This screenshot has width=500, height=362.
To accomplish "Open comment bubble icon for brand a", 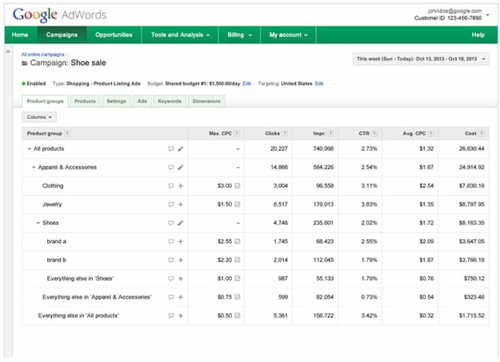I will tap(171, 241).
